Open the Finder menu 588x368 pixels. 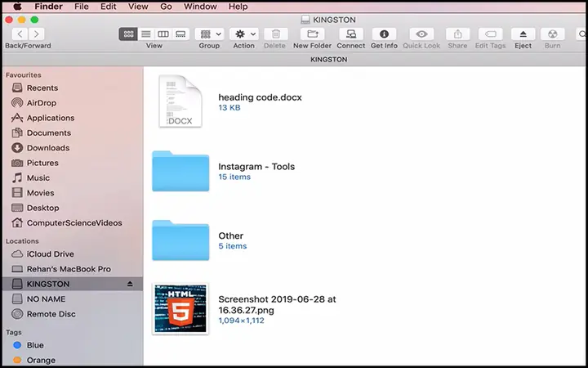[x=49, y=7]
